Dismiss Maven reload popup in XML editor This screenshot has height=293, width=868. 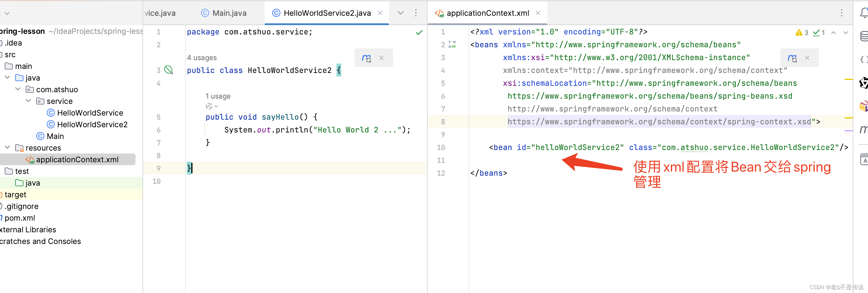[x=807, y=58]
